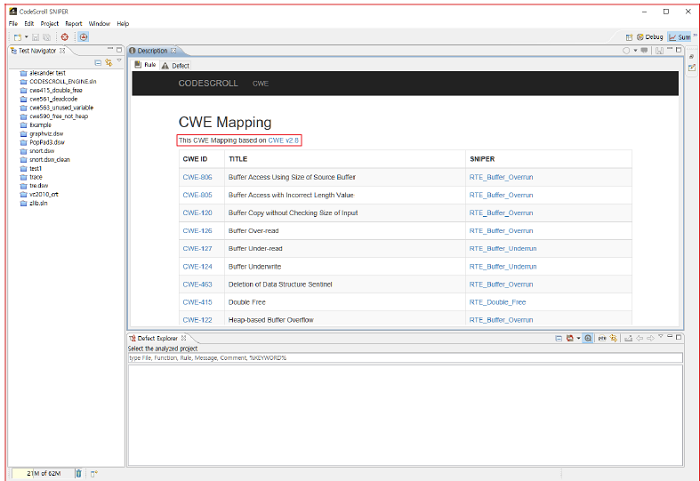Click Link with Editor in Test Navigator
The width and height of the screenshot is (700, 481).
[108, 63]
